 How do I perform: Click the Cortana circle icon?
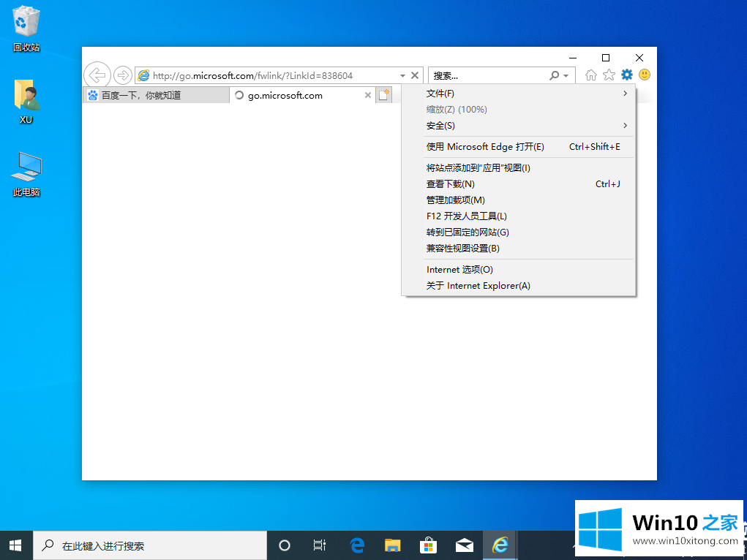[285, 545]
